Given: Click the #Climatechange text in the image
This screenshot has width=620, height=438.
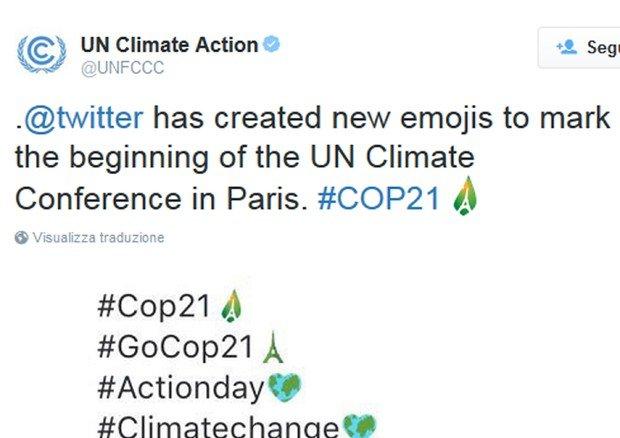Looking at the screenshot, I should pyautogui.click(x=218, y=427).
